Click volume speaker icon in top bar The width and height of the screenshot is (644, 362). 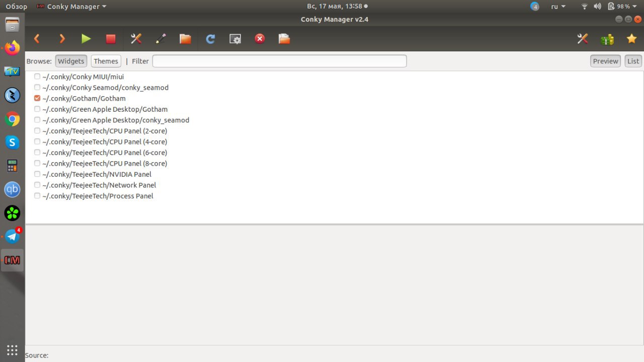coord(597,7)
